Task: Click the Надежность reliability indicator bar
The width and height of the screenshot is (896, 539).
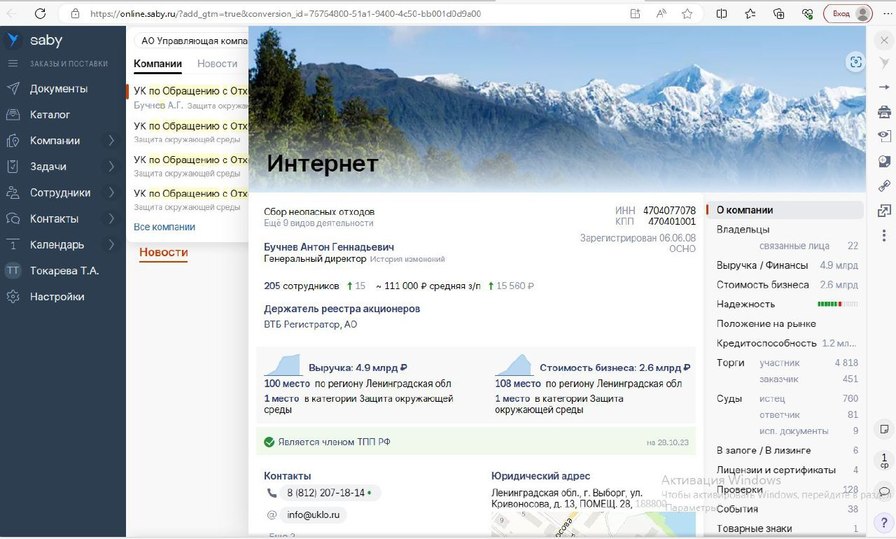Action: tap(837, 304)
